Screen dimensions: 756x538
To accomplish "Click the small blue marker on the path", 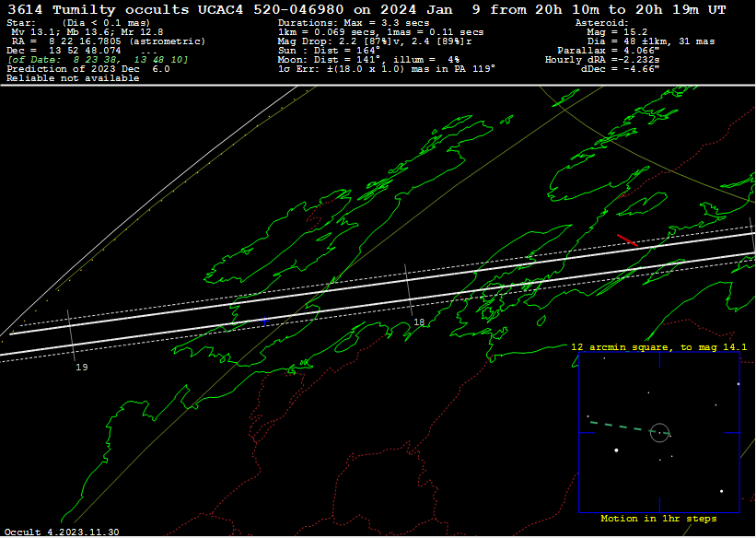I will point(265,321).
